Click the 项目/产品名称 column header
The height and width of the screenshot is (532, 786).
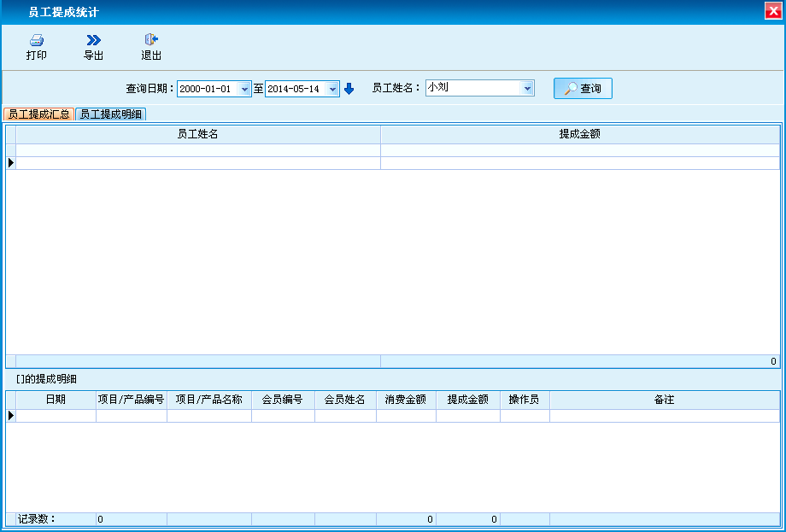click(208, 400)
